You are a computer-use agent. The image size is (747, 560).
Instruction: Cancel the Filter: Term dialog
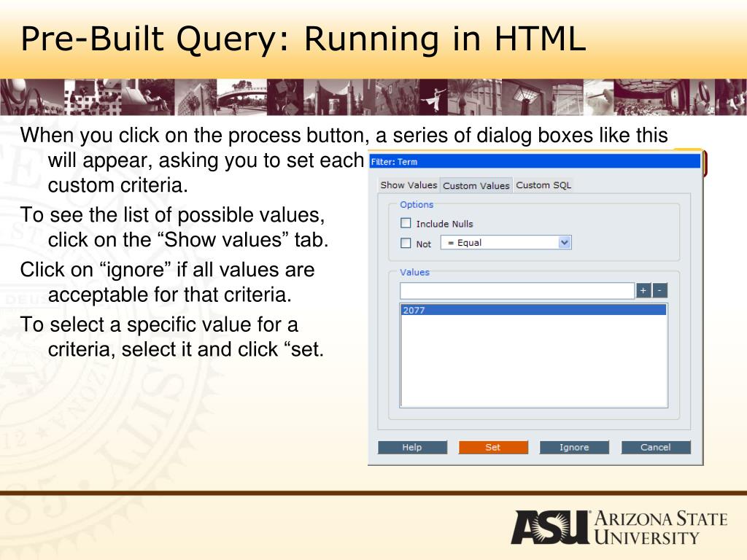(x=656, y=447)
